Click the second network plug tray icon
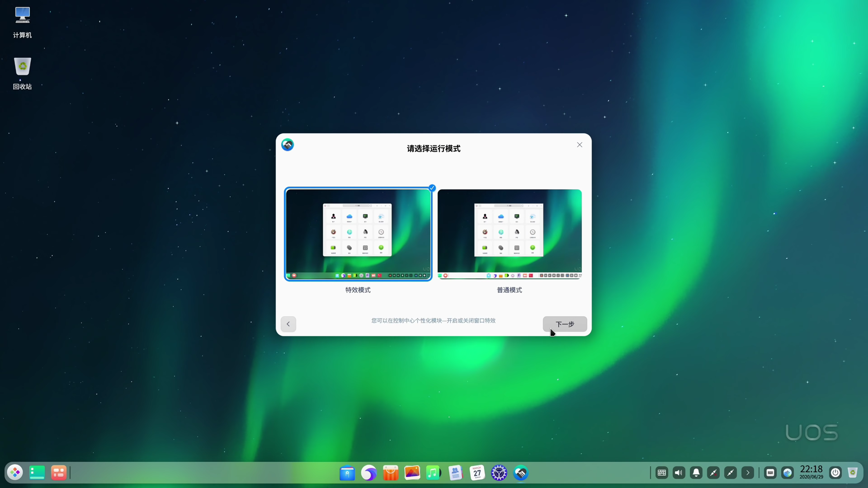The width and height of the screenshot is (868, 488). tap(731, 473)
